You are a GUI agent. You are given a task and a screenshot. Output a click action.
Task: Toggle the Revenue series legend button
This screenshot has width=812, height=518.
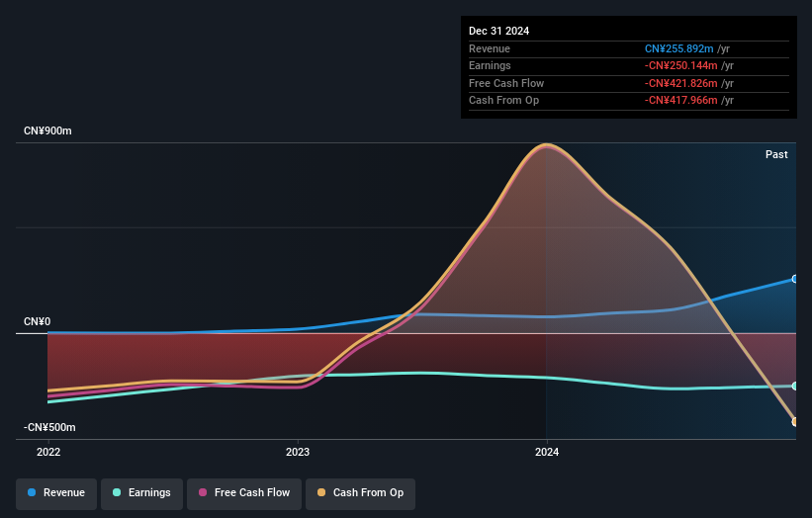tap(56, 493)
